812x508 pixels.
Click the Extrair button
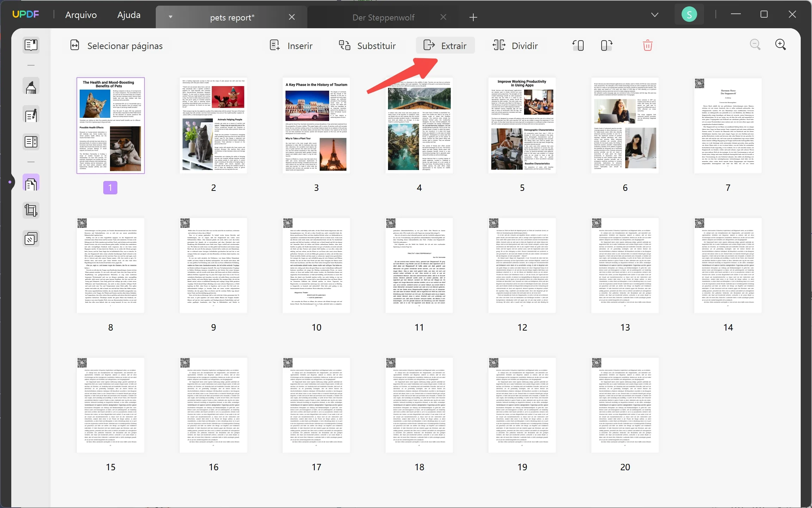point(445,45)
